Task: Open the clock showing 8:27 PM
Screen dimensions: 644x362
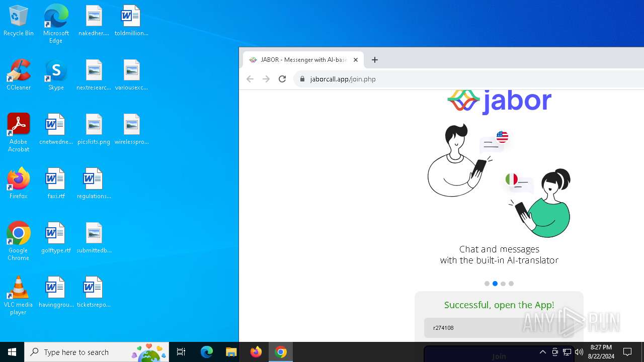Action: [601, 352]
